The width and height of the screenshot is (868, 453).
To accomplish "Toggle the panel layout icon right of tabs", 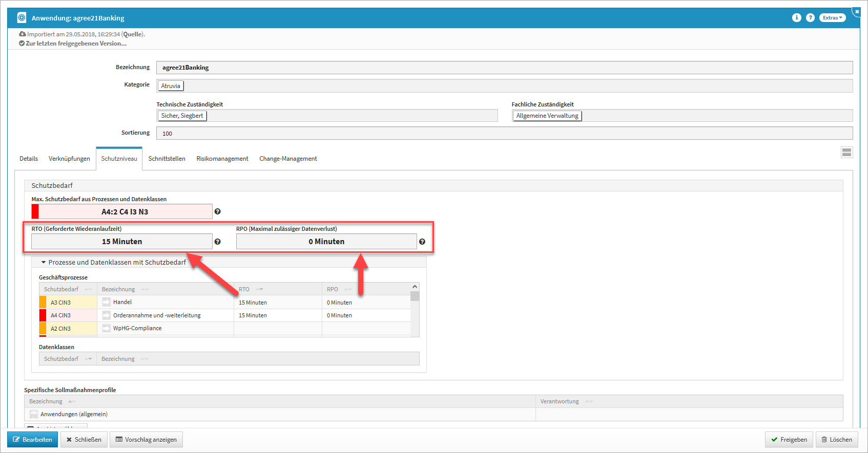I will [846, 152].
